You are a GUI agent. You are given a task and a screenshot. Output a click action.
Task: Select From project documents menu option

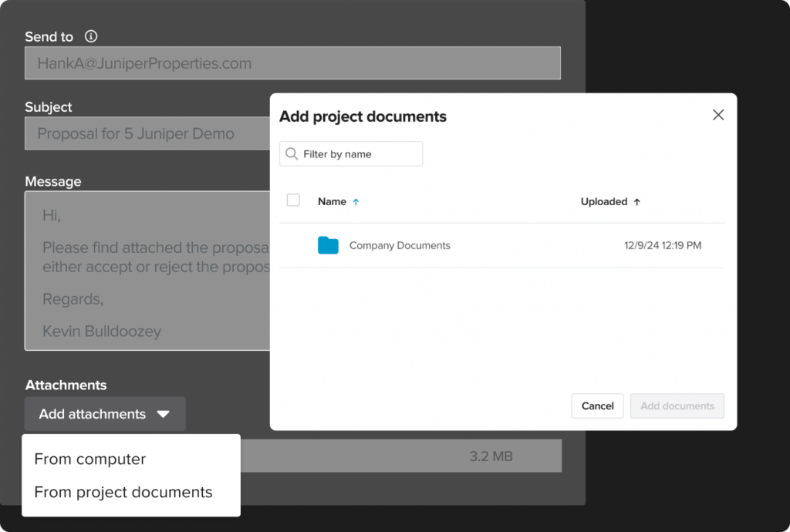point(123,492)
